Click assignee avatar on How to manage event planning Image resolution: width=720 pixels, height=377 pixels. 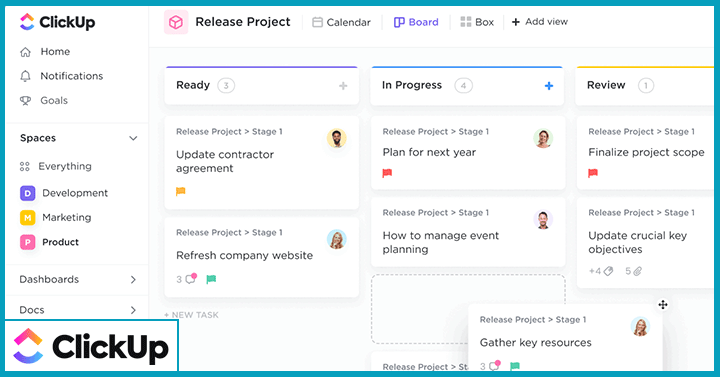point(543,220)
